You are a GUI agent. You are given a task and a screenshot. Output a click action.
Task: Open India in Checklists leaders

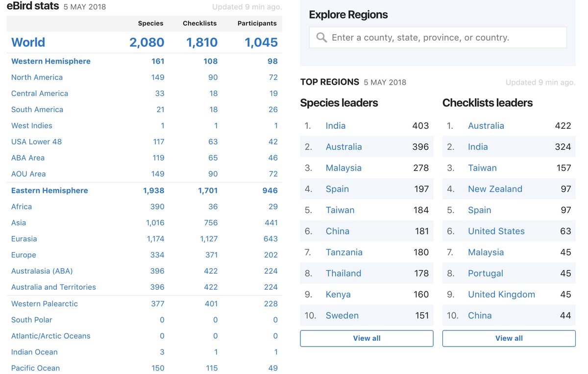[x=478, y=147]
